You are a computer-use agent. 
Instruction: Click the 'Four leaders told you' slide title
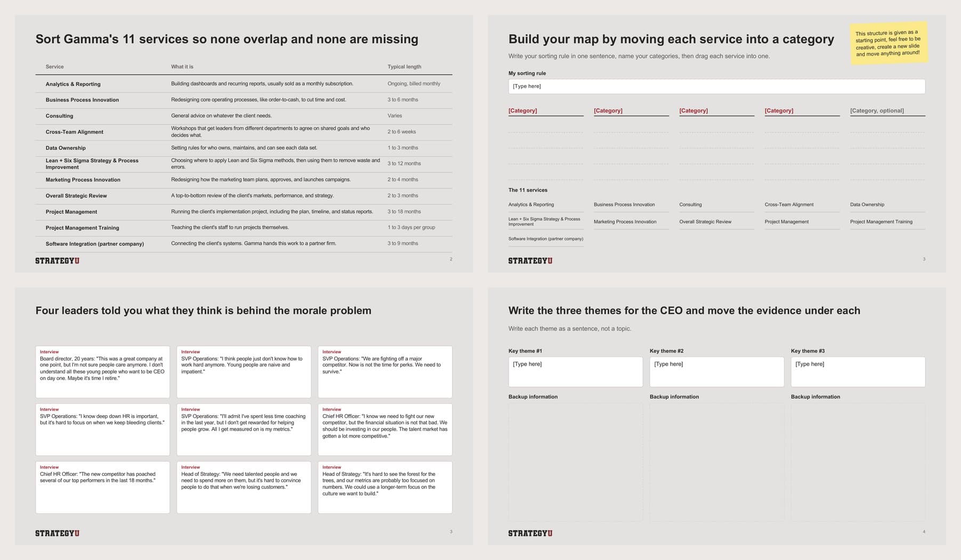(x=203, y=310)
